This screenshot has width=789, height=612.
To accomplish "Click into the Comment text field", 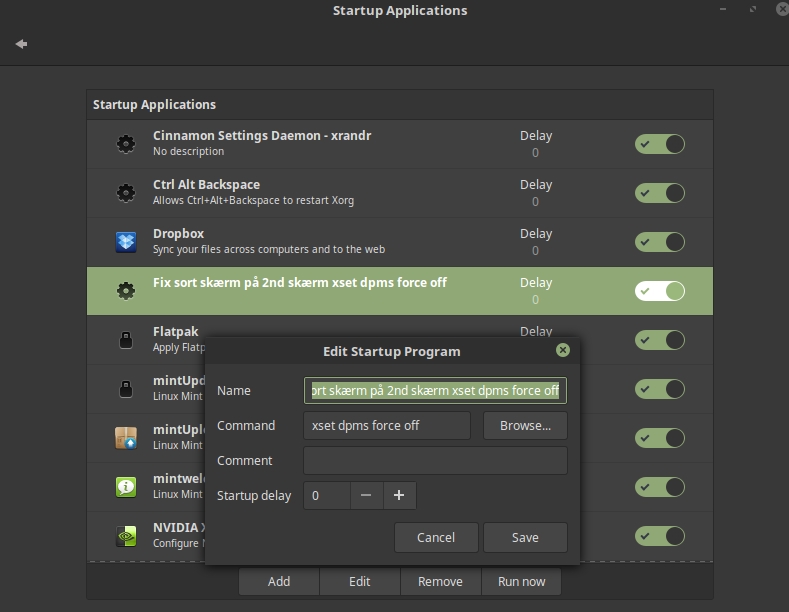I will (435, 460).
